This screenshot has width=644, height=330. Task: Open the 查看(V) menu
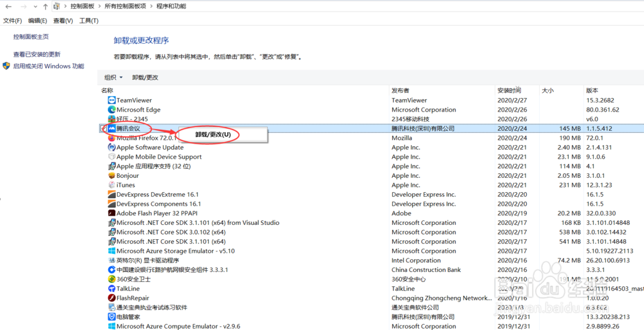pos(63,21)
